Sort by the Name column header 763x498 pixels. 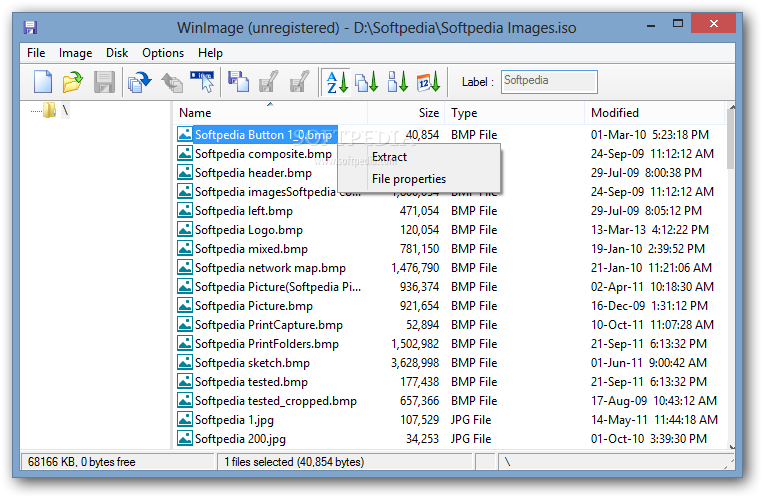click(270, 113)
